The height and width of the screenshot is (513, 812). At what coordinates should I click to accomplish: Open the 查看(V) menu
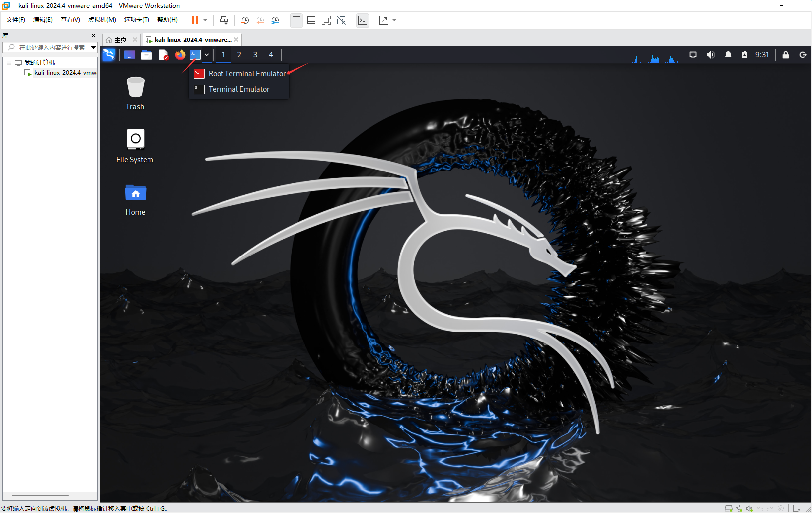pyautogui.click(x=70, y=20)
